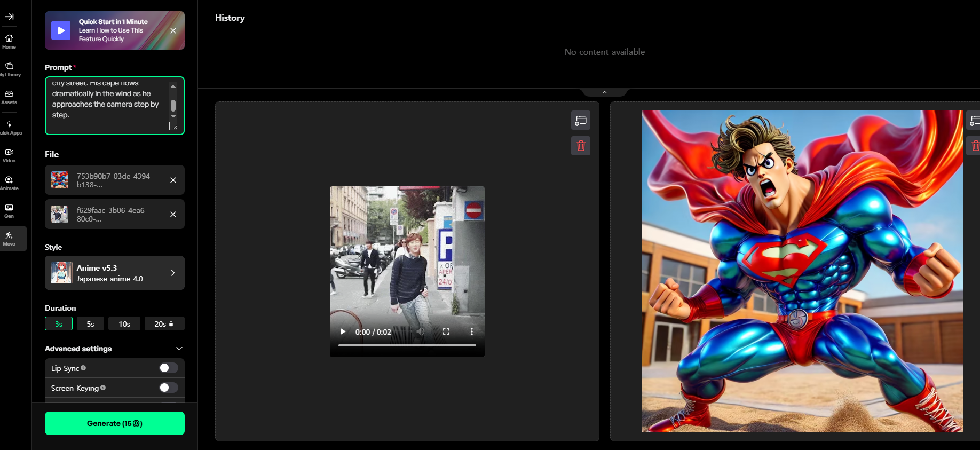Click Generate button
This screenshot has width=980, height=450.
point(115,423)
